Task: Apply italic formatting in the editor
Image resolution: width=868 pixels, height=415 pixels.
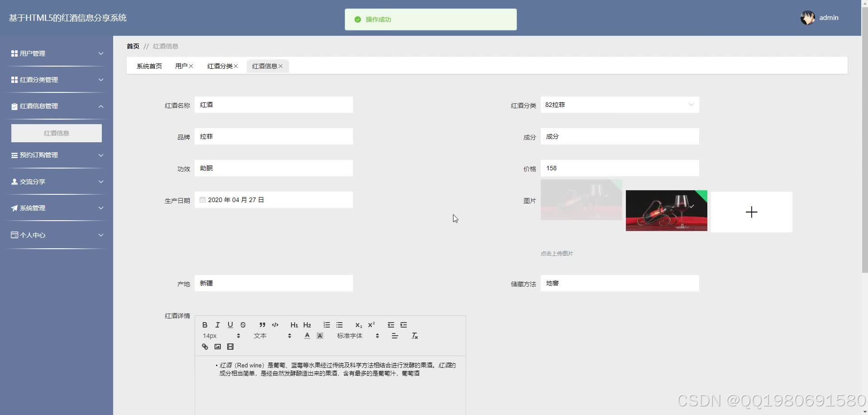Action: coord(217,324)
